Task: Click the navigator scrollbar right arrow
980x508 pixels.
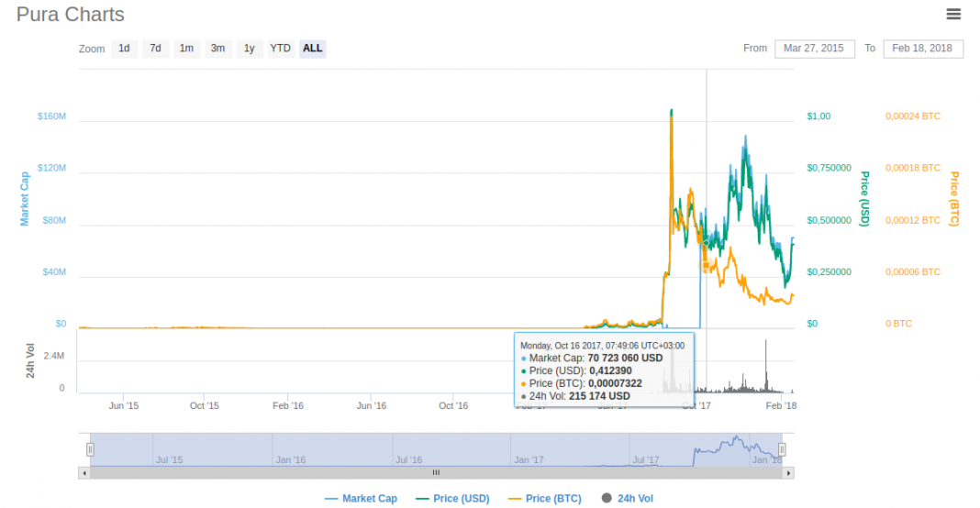Action: coord(789,473)
